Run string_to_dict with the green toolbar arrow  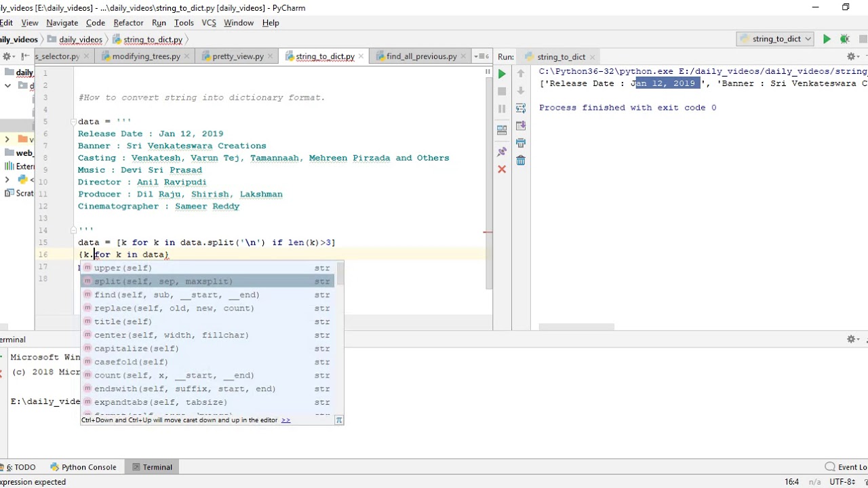[x=827, y=39]
